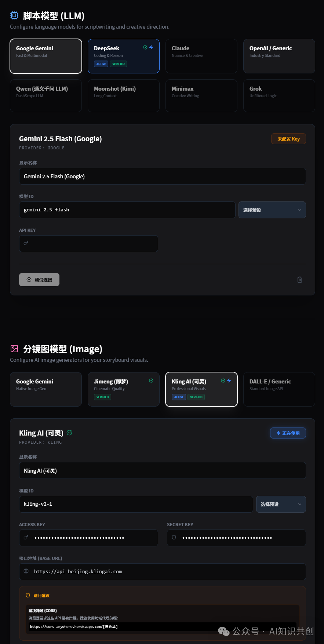Focus the Gemini API KEY input field

click(x=88, y=244)
